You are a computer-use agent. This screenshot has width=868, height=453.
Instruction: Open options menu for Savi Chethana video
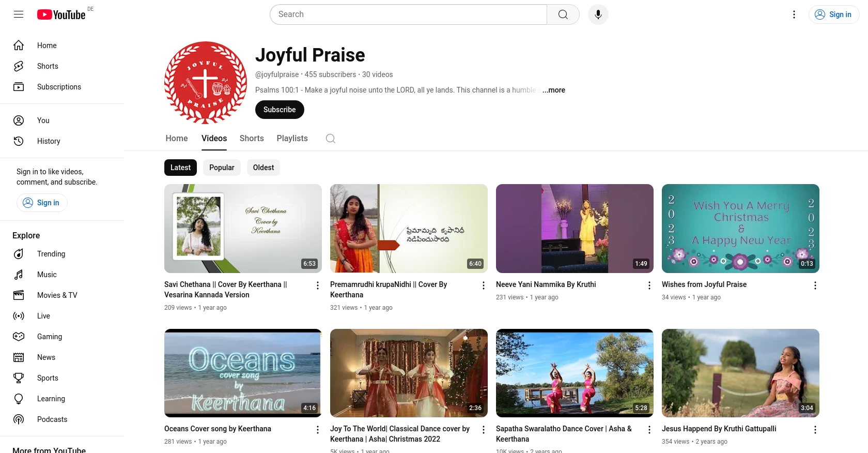pyautogui.click(x=317, y=285)
